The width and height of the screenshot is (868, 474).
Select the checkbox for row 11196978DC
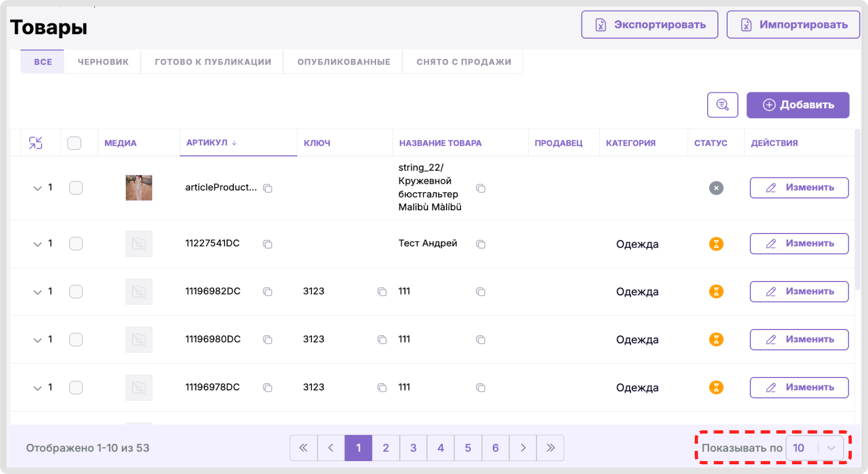(x=76, y=388)
